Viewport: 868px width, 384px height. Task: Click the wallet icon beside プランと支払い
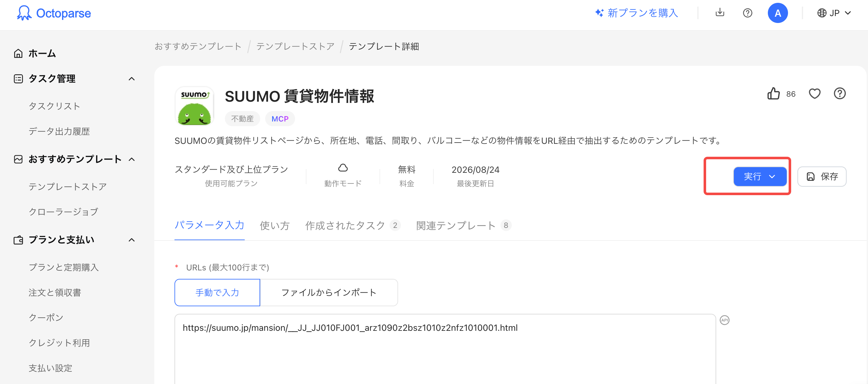[18, 240]
